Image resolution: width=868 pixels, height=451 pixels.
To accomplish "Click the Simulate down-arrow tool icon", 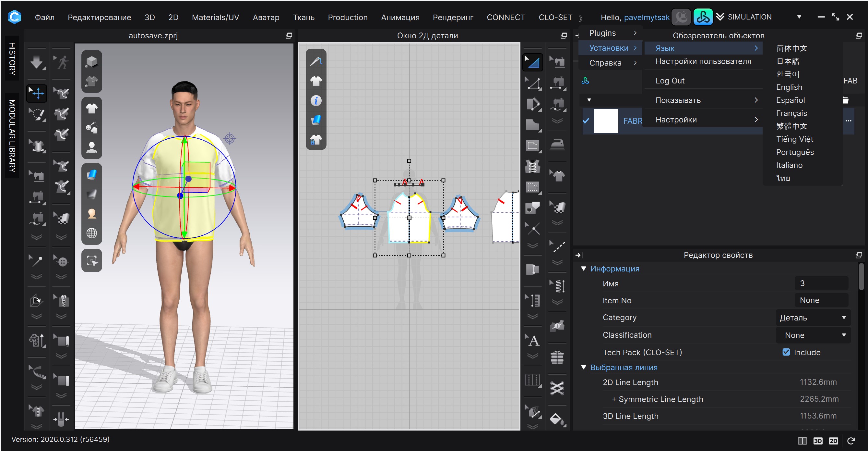I will tap(36, 62).
